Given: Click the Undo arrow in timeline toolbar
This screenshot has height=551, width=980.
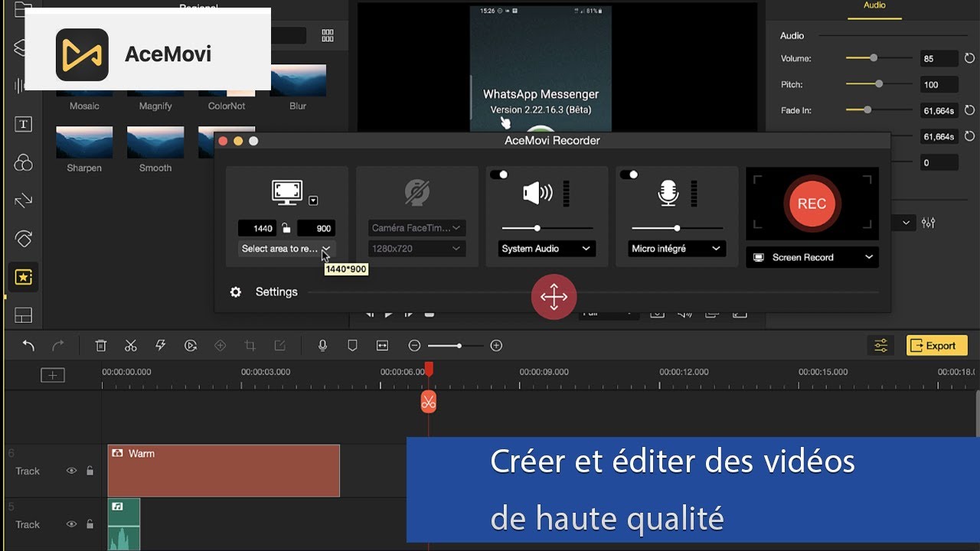Looking at the screenshot, I should [x=28, y=346].
